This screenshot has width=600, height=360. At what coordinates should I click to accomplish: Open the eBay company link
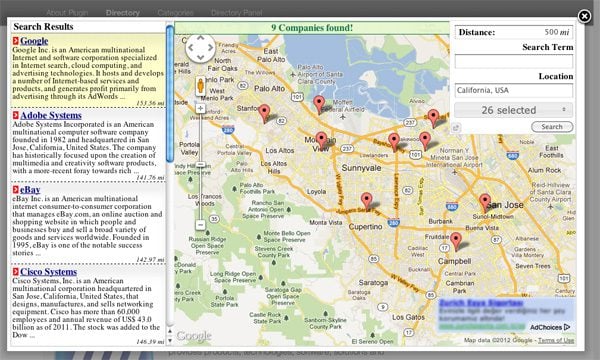point(30,190)
